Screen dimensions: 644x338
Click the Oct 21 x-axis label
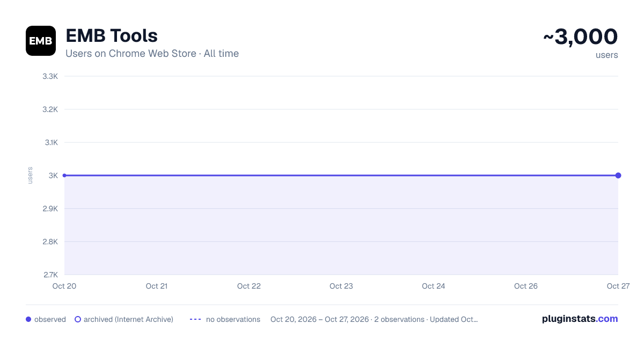(x=157, y=286)
